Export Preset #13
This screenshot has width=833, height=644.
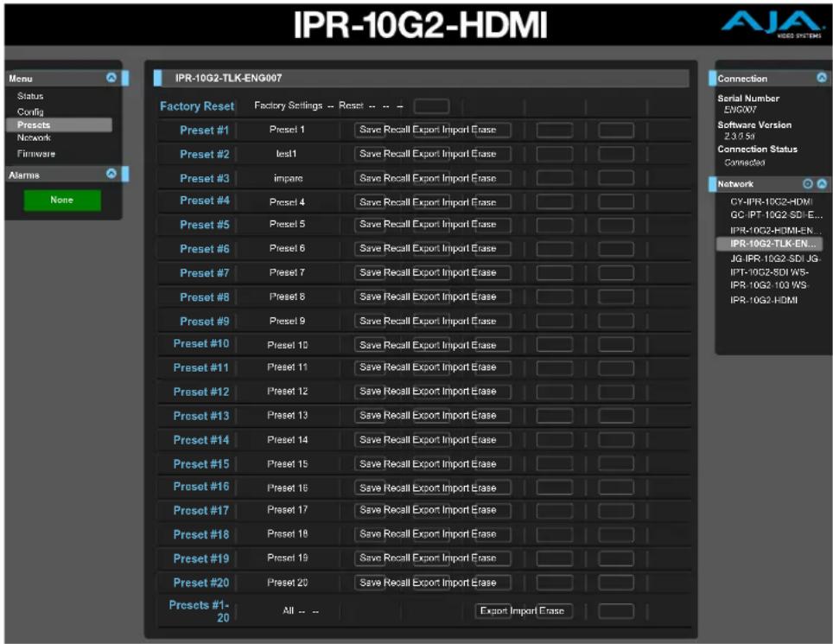pyautogui.click(x=426, y=416)
